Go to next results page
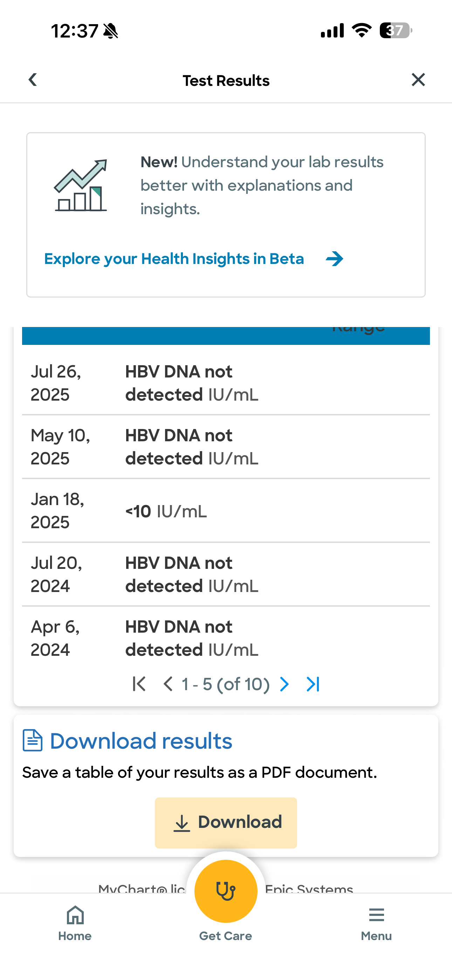The width and height of the screenshot is (452, 980). (x=284, y=684)
